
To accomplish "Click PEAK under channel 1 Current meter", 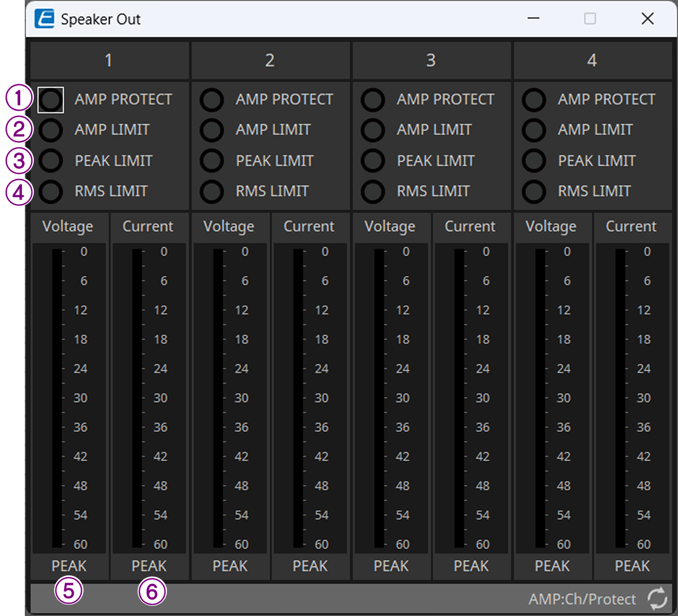I will pos(149,566).
